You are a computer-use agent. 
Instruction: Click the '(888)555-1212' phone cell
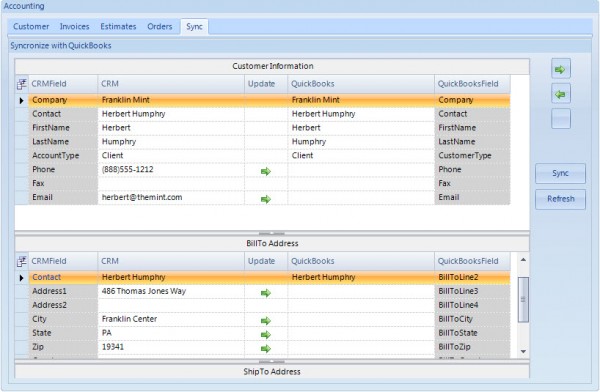coord(171,170)
